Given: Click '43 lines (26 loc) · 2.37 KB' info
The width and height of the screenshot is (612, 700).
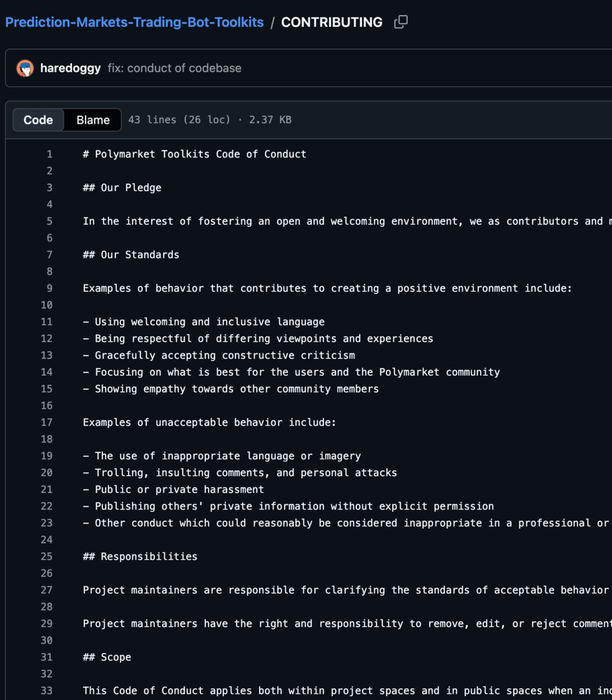Looking at the screenshot, I should pyautogui.click(x=210, y=120).
